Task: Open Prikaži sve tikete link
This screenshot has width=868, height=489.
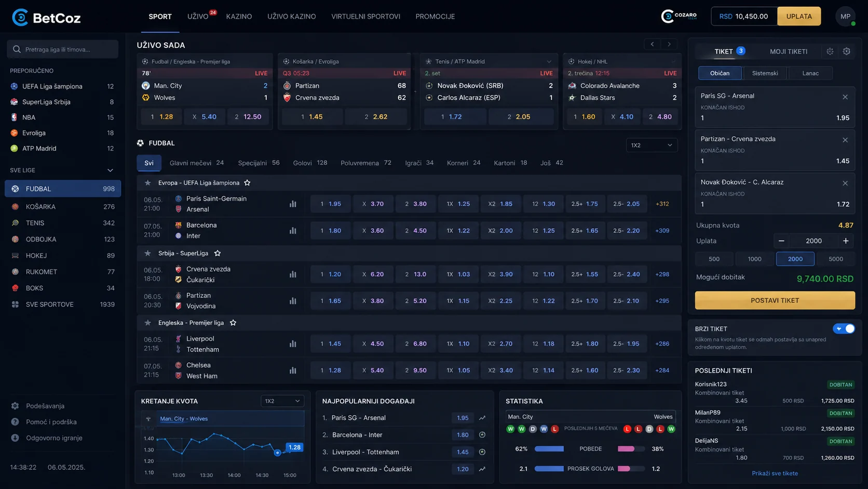Action: (775, 473)
